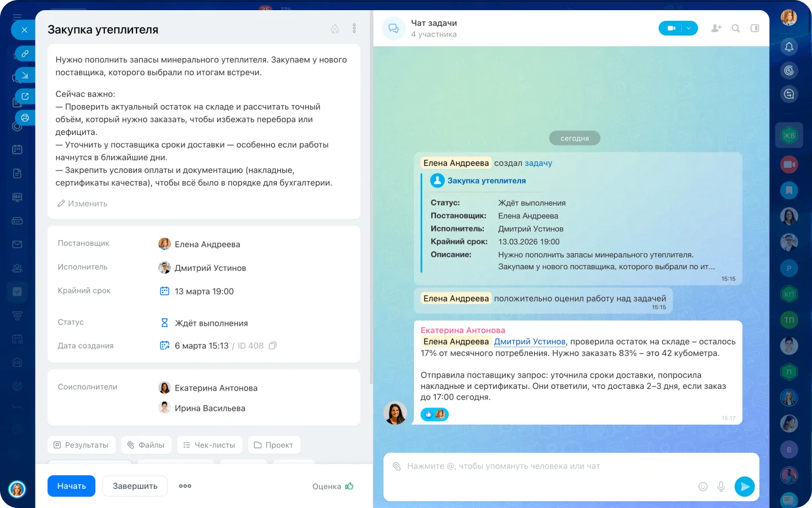Open the video call dropdown arrow
Screen dimensions: 812x508
(x=689, y=28)
